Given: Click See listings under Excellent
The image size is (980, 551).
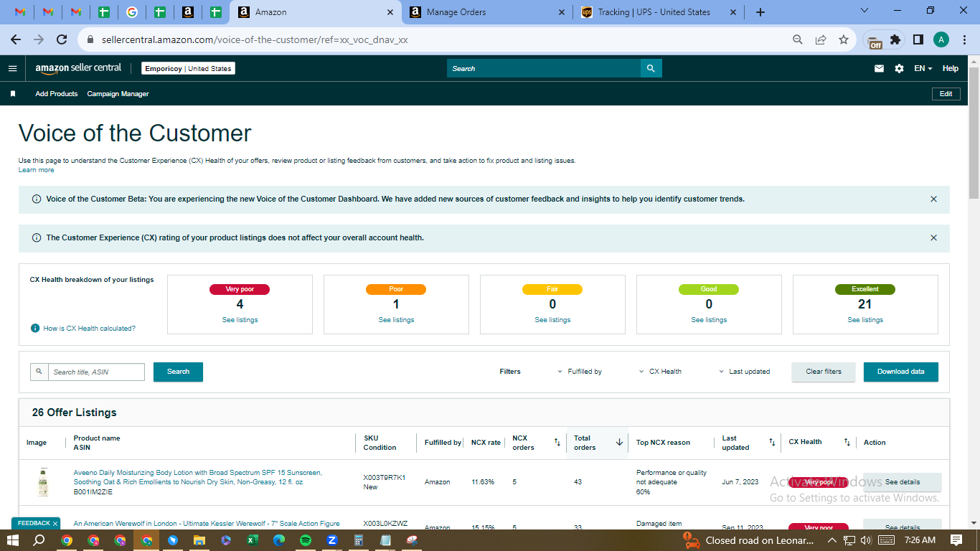Looking at the screenshot, I should pos(865,320).
